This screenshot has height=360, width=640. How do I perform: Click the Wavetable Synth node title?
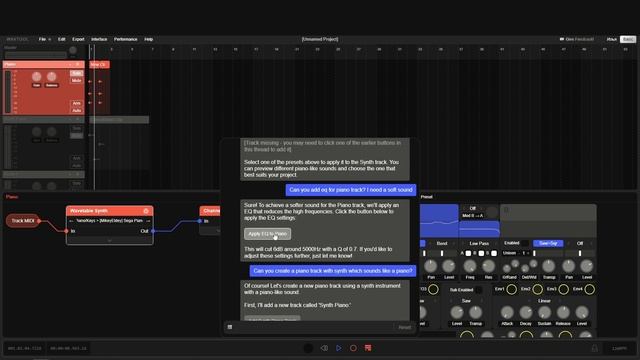click(x=89, y=211)
